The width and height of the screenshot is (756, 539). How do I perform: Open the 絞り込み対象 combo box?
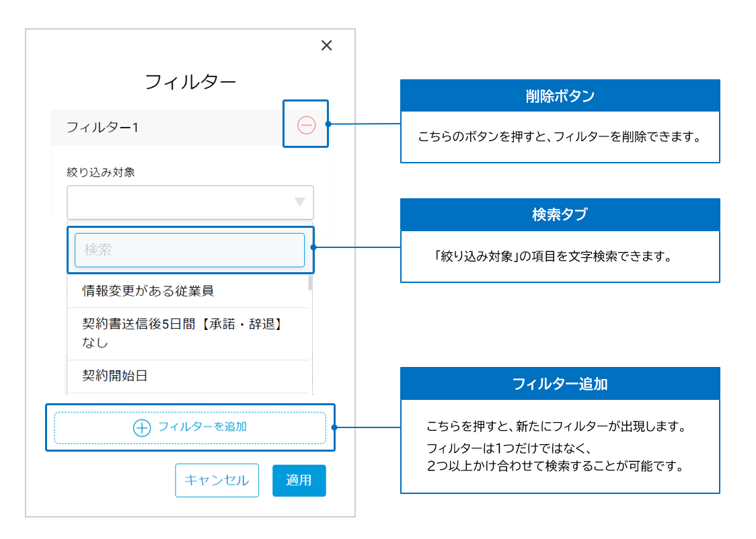point(190,202)
